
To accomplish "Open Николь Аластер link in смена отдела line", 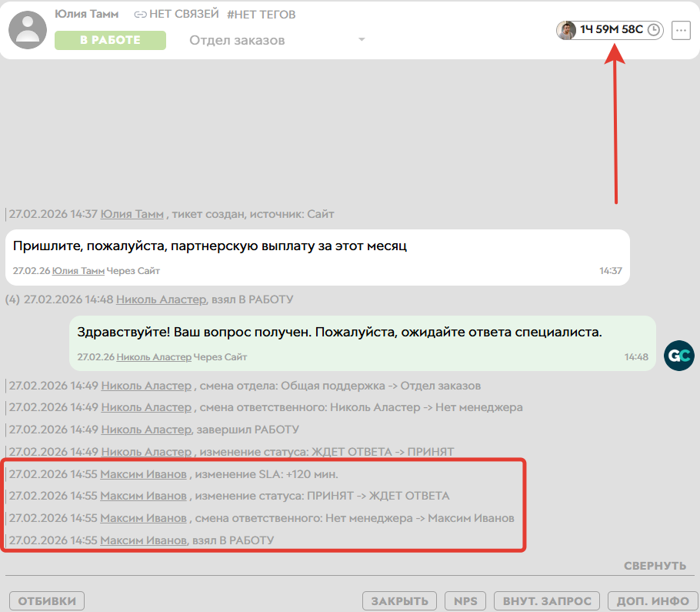I will (x=146, y=386).
